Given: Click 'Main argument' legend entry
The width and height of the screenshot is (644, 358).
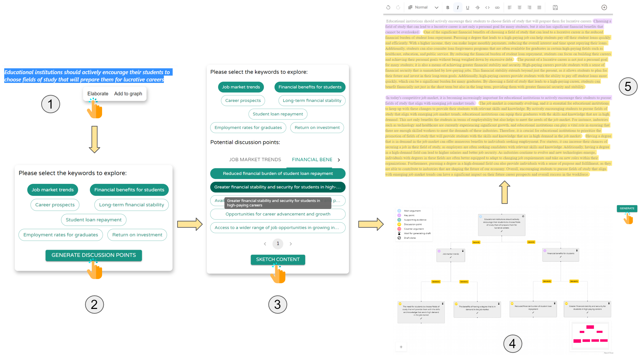Looking at the screenshot, I should [409, 211].
